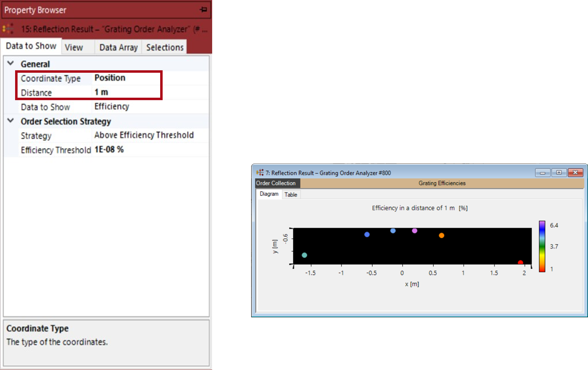Click the Order Collection button
Image resolution: width=588 pixels, height=370 pixels.
(276, 183)
